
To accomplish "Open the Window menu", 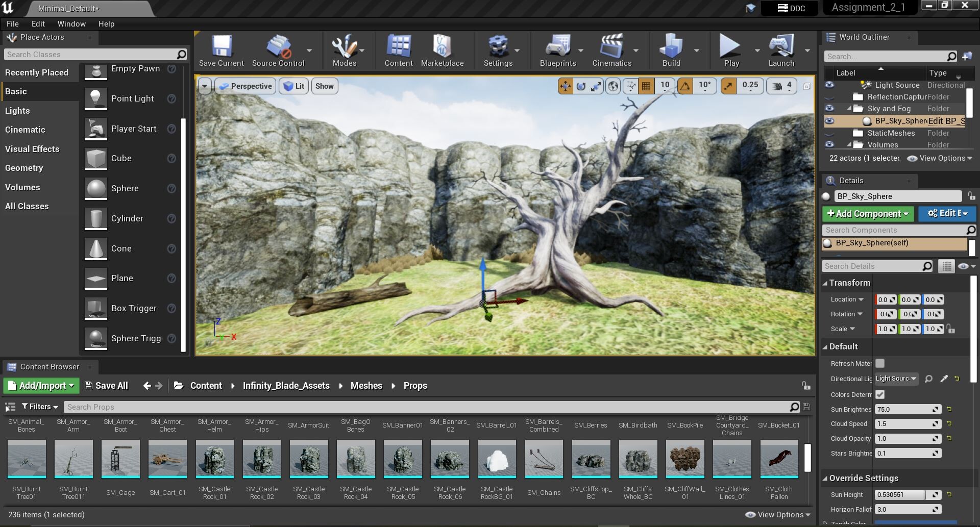I will pyautogui.click(x=71, y=23).
